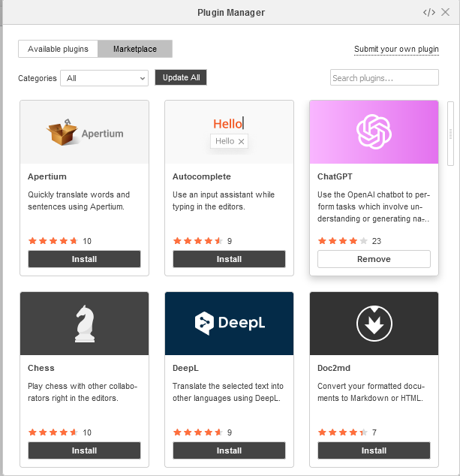The width and height of the screenshot is (460, 476).
Task: Click the Autocomplete Hello preview image
Action: click(229, 132)
